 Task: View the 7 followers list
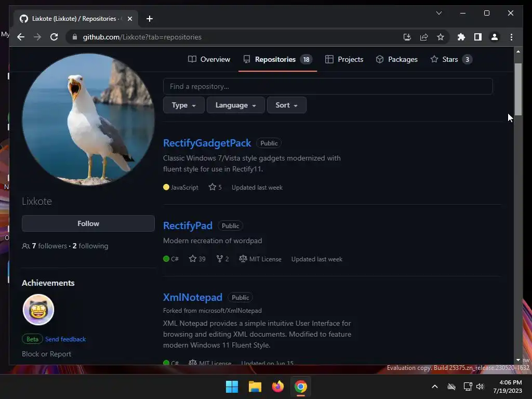[49, 246]
